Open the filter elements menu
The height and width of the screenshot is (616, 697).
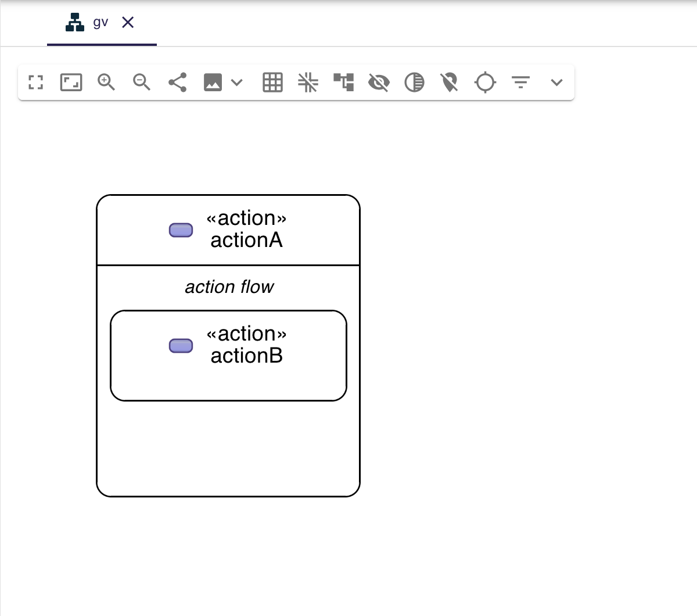[x=521, y=83]
